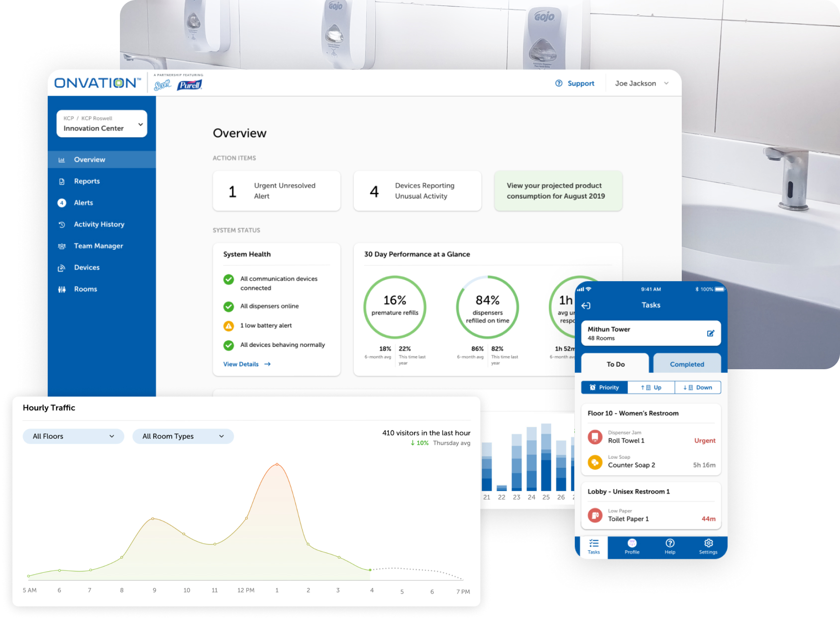Click the Onvation logo

tap(97, 83)
